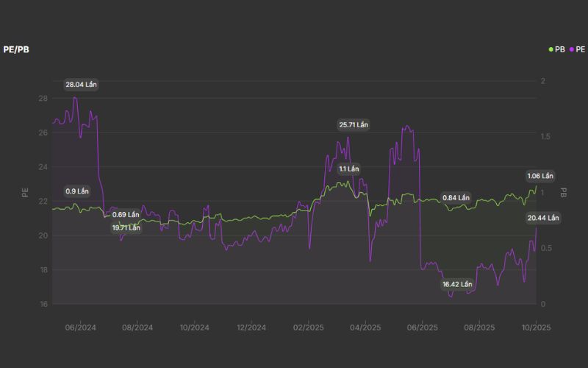Select the 1.06 Lần latest PB label
The height and width of the screenshot is (368, 588).
[540, 177]
